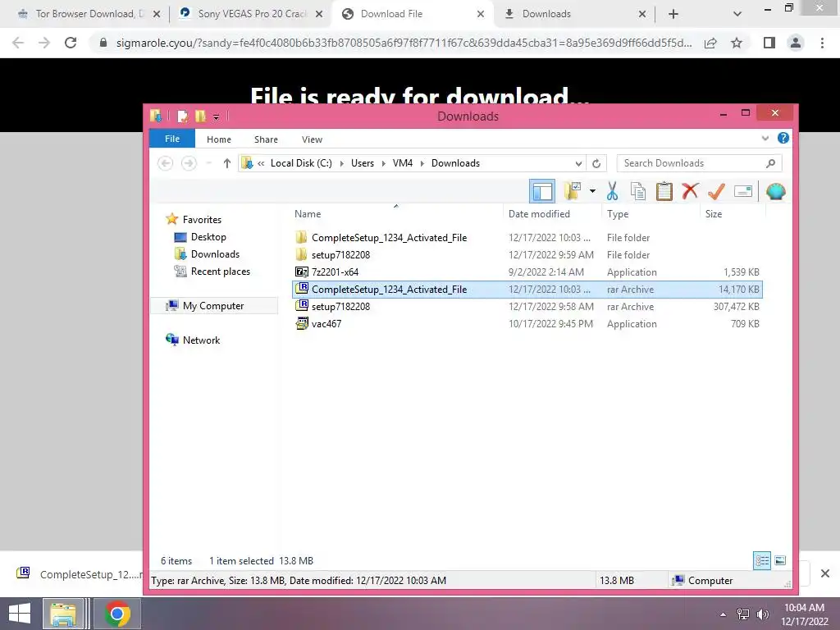Select Desktop in the navigation pane
The width and height of the screenshot is (840, 630).
click(x=208, y=237)
